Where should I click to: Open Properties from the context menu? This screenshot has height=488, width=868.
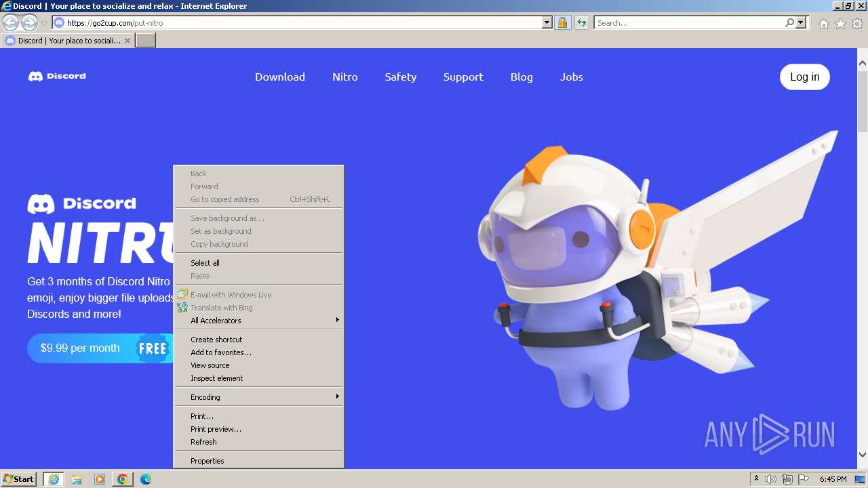tap(259, 461)
